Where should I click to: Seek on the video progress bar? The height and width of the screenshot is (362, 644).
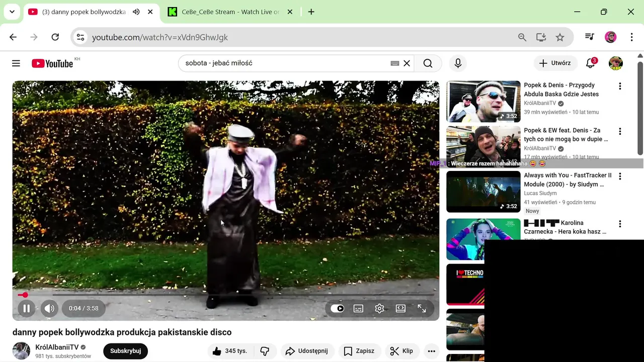click(x=226, y=295)
